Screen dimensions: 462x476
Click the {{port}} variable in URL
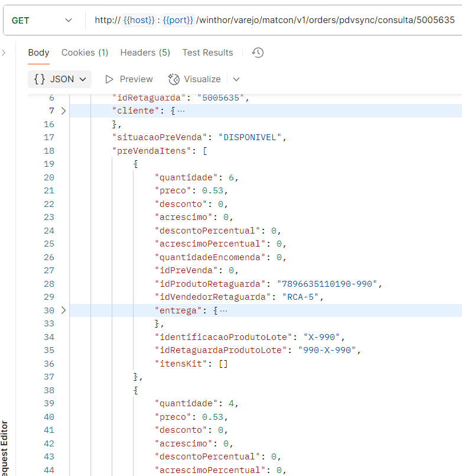(178, 20)
